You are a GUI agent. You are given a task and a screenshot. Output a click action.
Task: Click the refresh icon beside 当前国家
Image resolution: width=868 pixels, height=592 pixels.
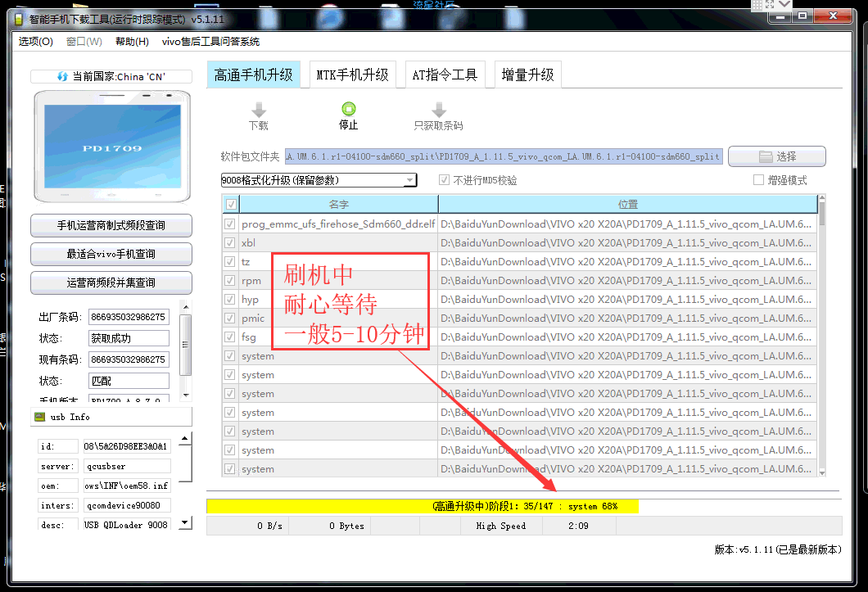tap(62, 76)
